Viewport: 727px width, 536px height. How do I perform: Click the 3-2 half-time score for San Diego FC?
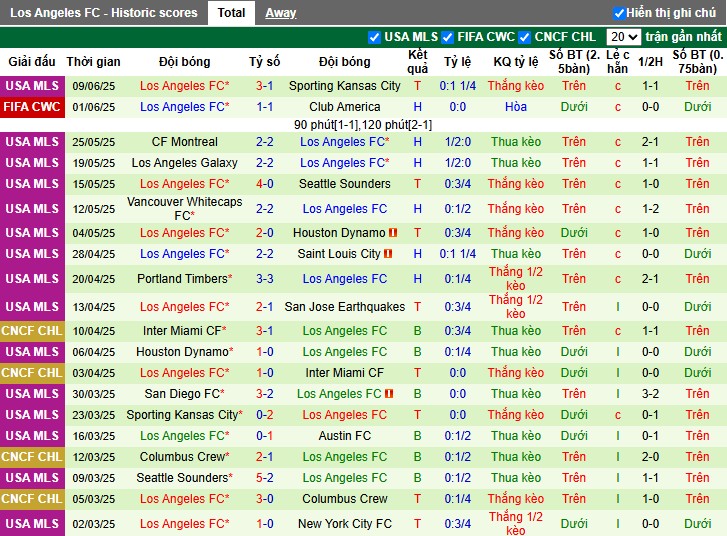coord(650,394)
